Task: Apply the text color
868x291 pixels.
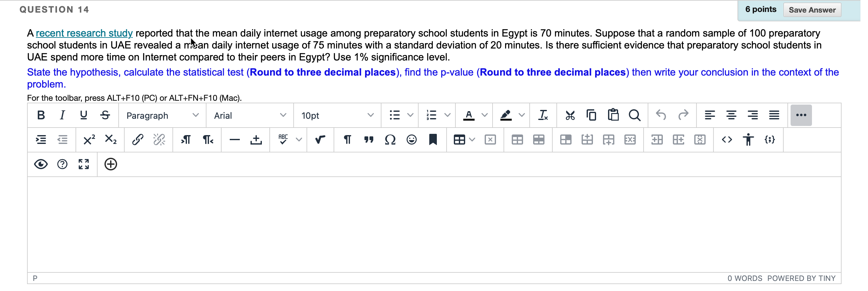Action: point(469,115)
